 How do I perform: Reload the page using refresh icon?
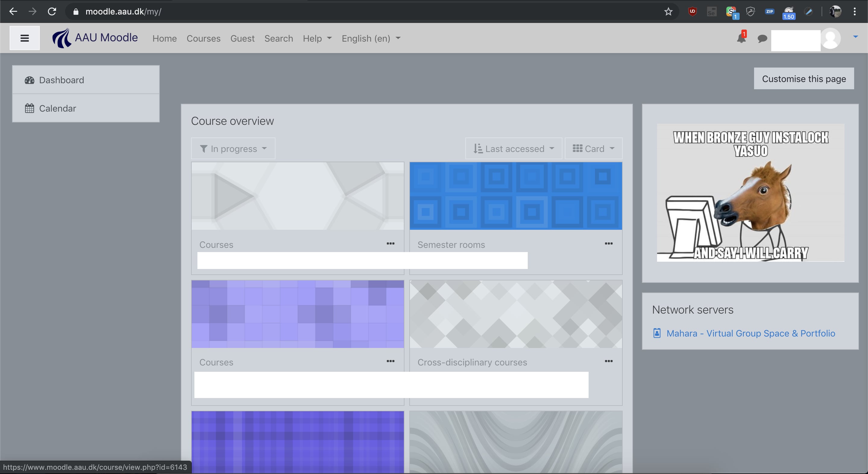[x=52, y=12]
